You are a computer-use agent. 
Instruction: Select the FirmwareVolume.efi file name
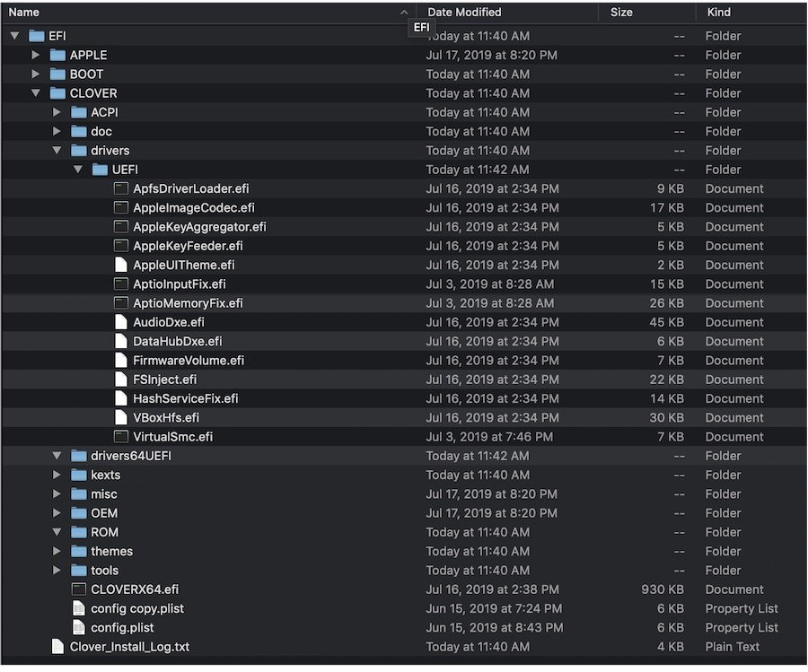pyautogui.click(x=189, y=361)
